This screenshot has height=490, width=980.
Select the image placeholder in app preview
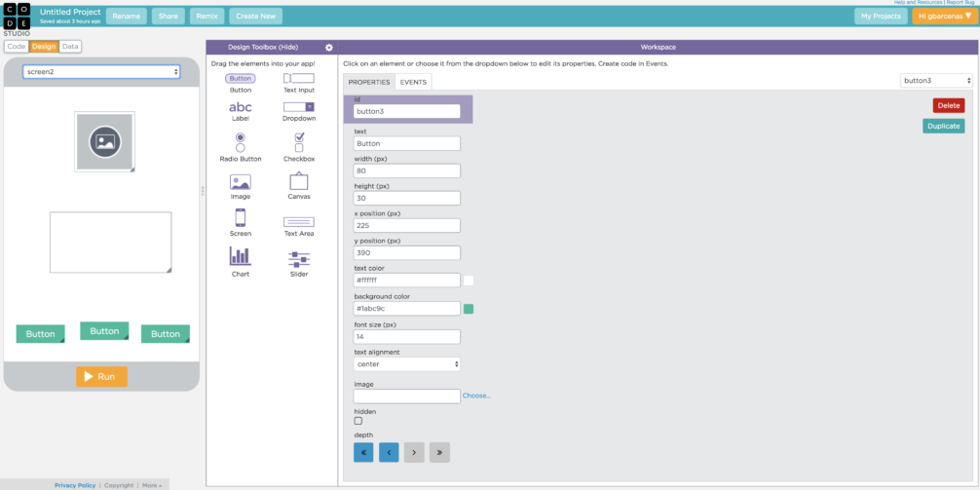point(104,141)
